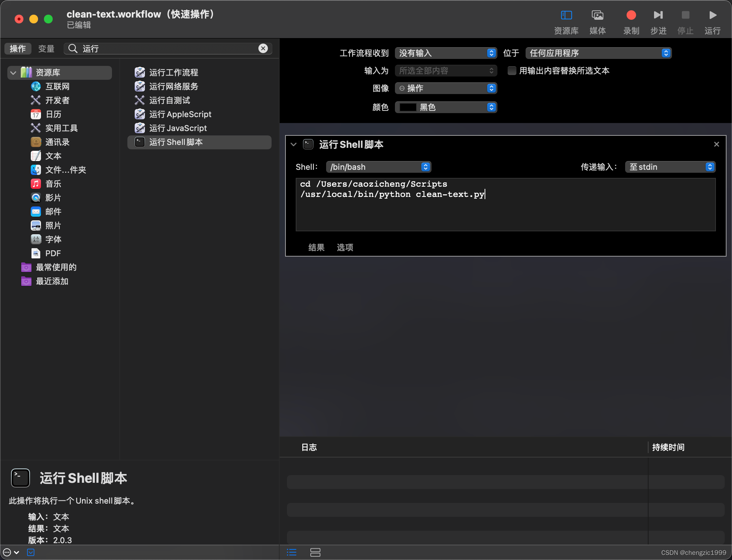This screenshot has height=560, width=732.
Task: Open the 颜色 黑色 color dropdown
Action: pos(446,107)
